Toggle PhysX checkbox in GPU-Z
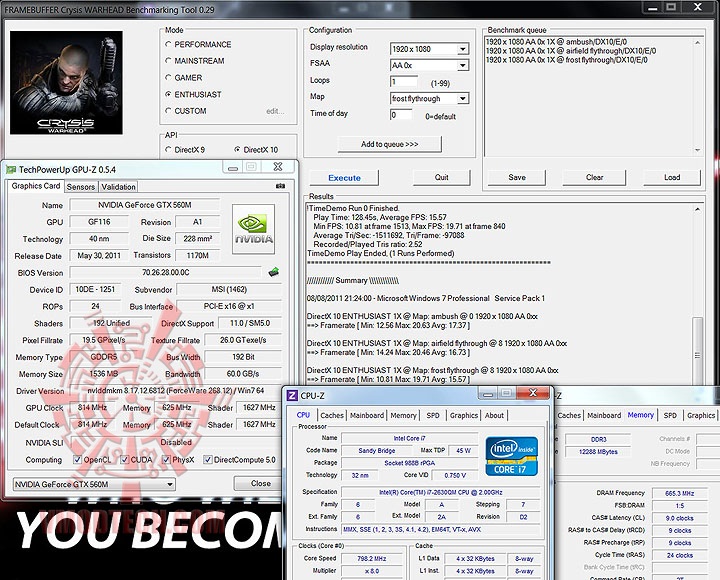Viewport: 720px width, 580px height. click(166, 459)
